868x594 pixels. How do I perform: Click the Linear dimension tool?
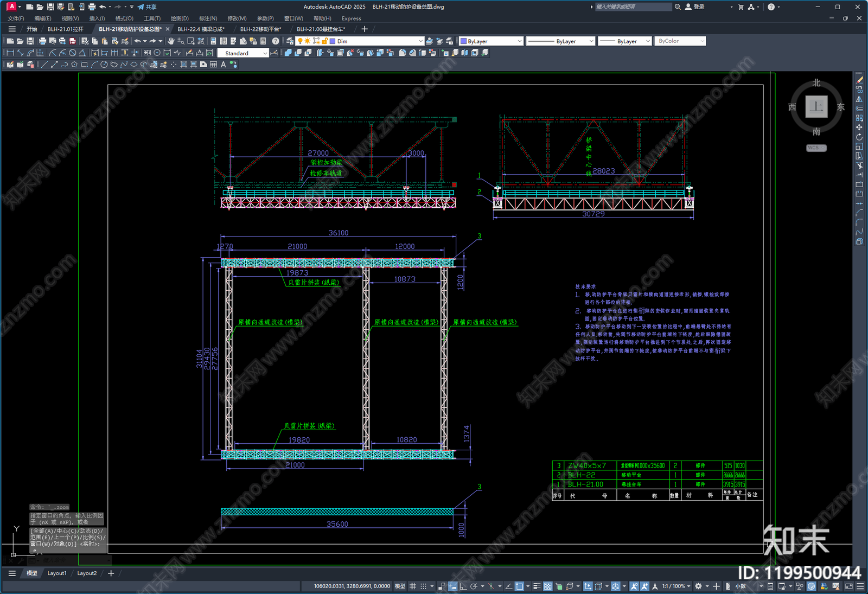10,53
